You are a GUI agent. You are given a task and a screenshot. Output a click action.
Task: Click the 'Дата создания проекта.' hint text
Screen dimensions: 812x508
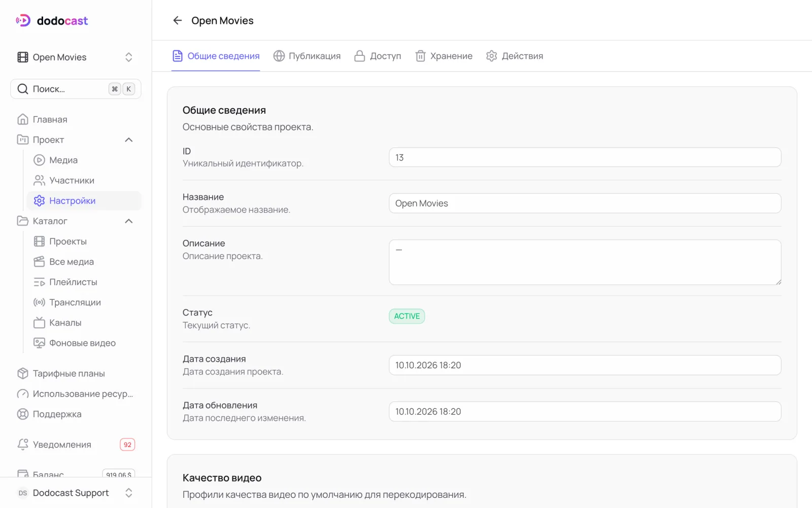(233, 372)
